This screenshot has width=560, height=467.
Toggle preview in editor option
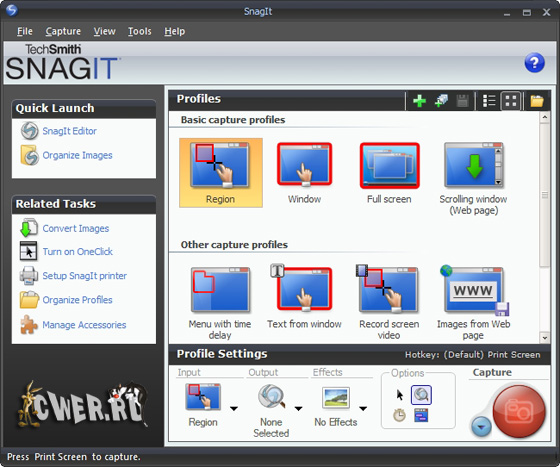(x=421, y=395)
